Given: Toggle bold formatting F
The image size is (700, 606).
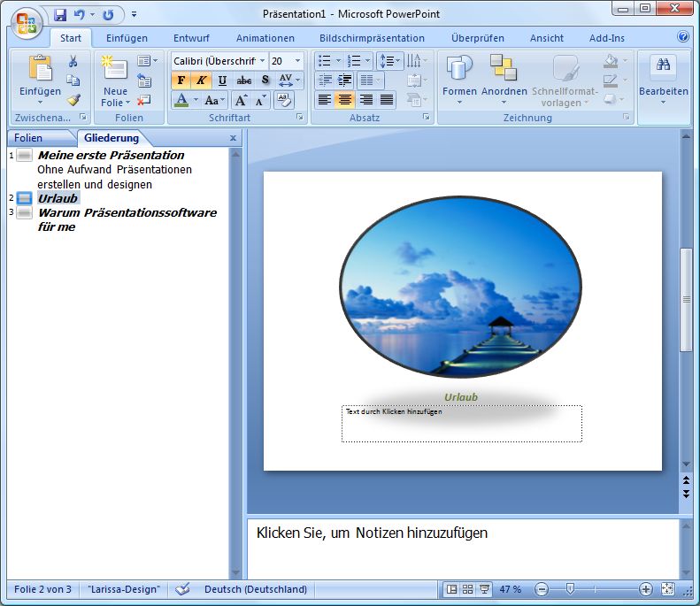Looking at the screenshot, I should (181, 81).
